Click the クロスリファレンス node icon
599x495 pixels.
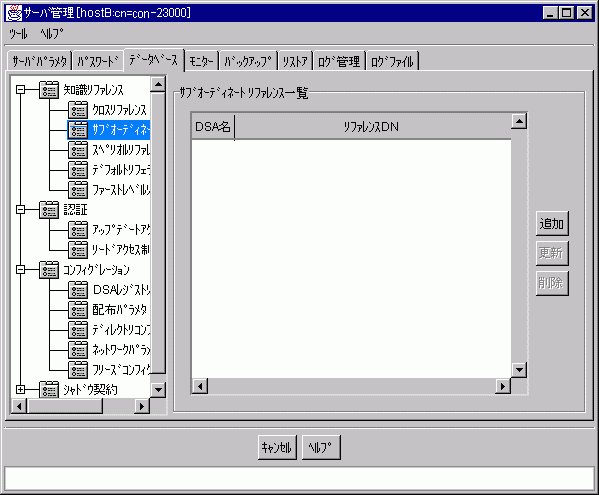tap(78, 110)
